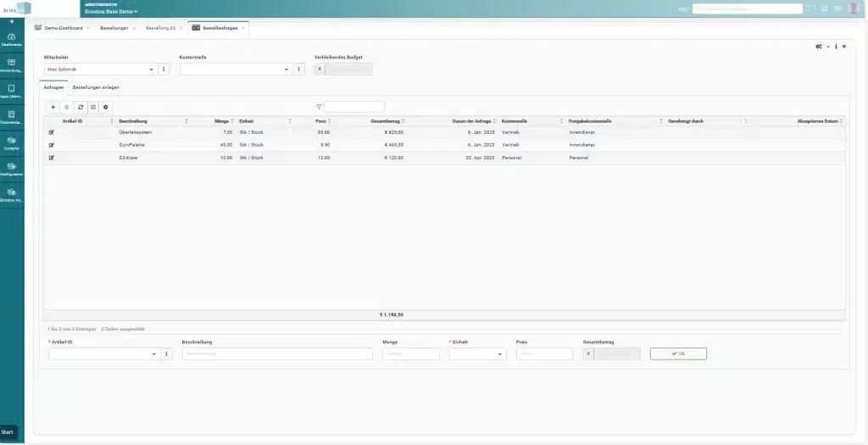Viewport: 868px width, 445px height.
Task: Open the Artikel-ID dropdown
Action: coord(104,354)
